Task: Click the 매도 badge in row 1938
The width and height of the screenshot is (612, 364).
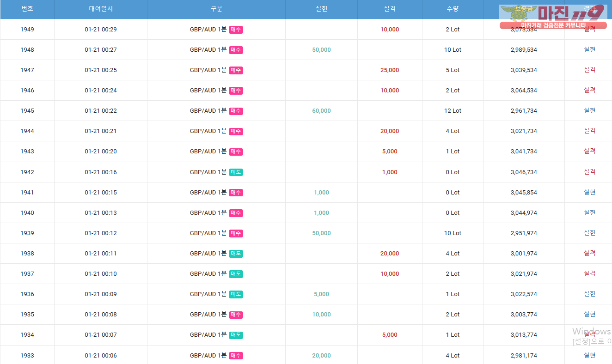Action: (236, 254)
